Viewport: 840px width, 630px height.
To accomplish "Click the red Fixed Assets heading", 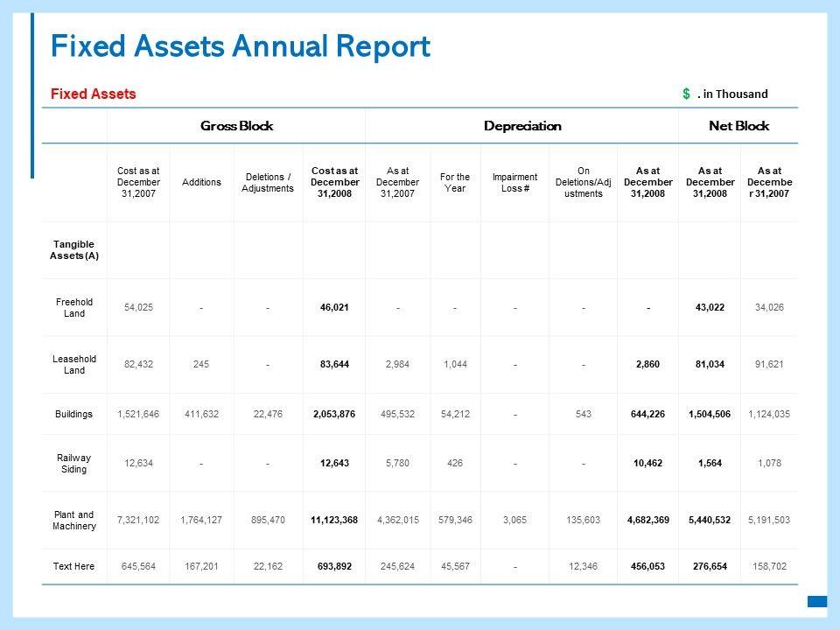I will pyautogui.click(x=94, y=94).
